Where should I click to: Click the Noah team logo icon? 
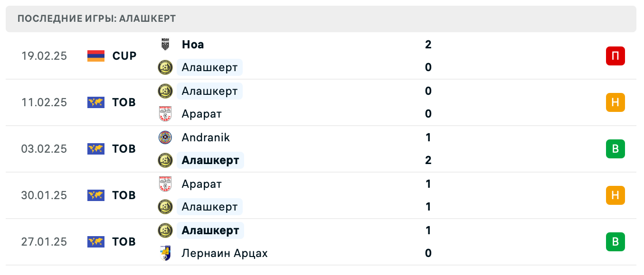click(165, 45)
